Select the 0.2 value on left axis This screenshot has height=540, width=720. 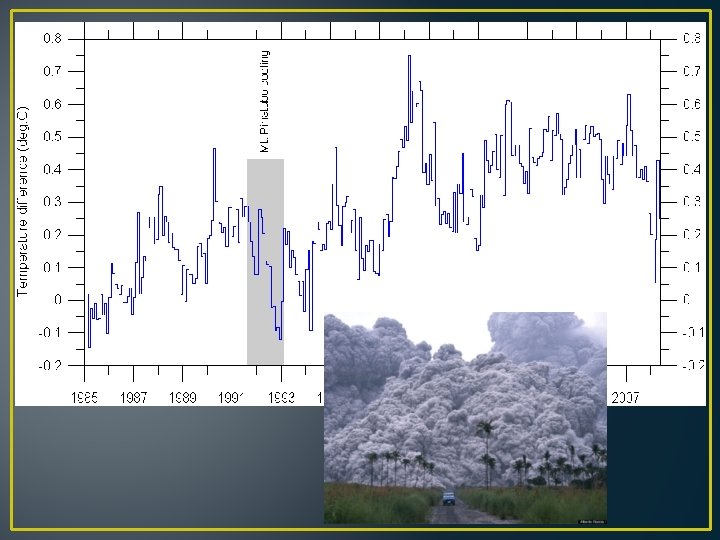(52, 235)
